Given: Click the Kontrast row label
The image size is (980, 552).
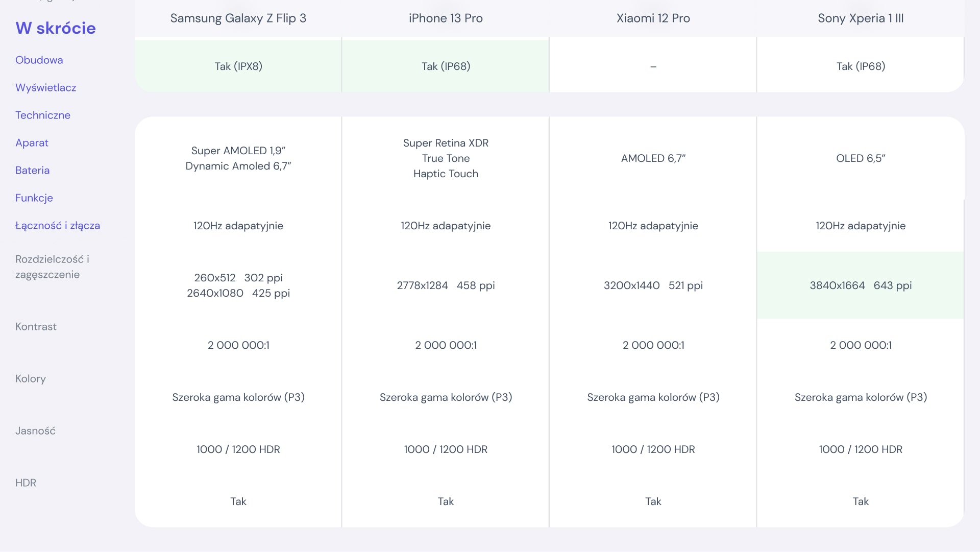Looking at the screenshot, I should [36, 327].
